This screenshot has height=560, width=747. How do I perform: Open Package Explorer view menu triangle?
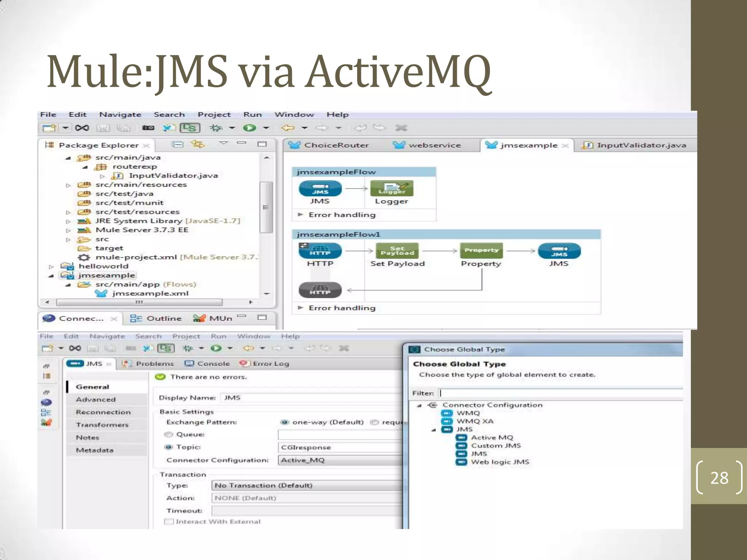tap(224, 143)
